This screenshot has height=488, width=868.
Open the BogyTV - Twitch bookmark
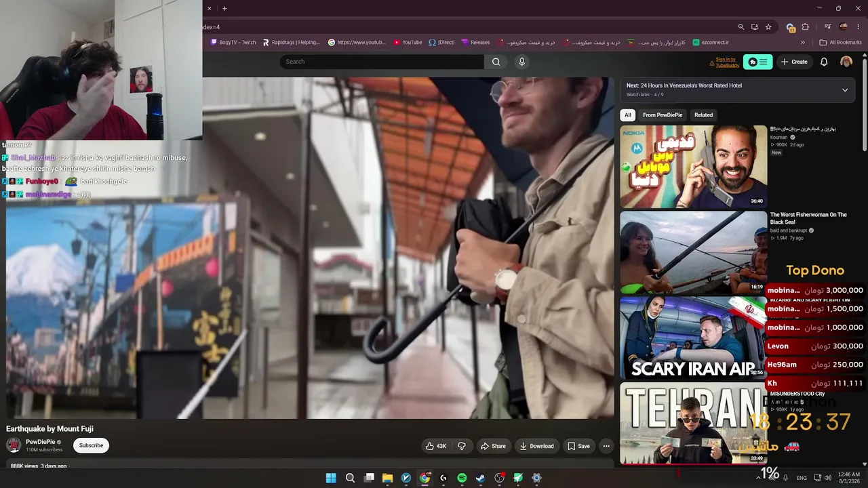(233, 42)
